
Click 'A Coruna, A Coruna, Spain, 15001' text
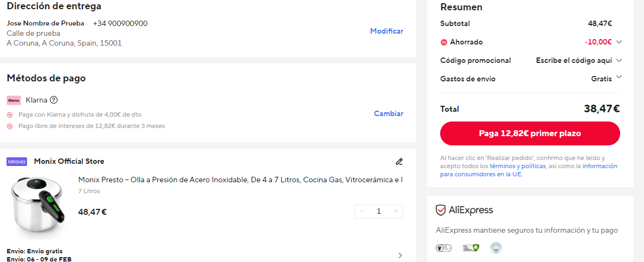64,43
